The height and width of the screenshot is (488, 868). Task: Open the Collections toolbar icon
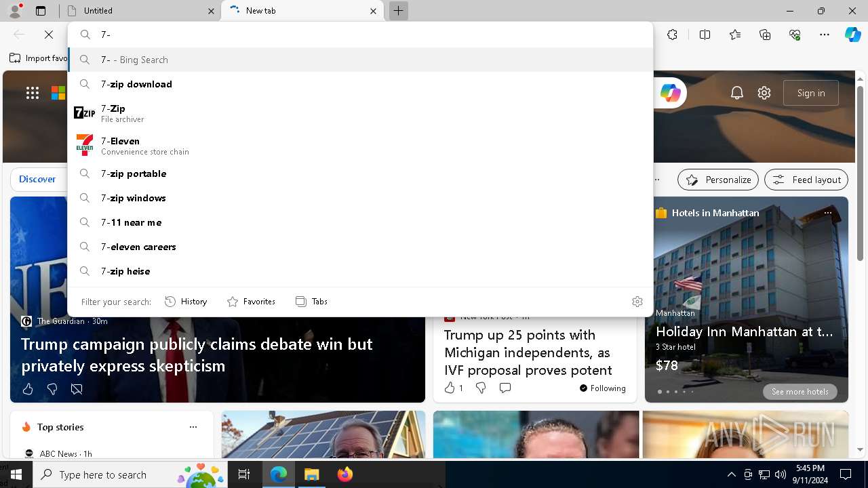[765, 35]
